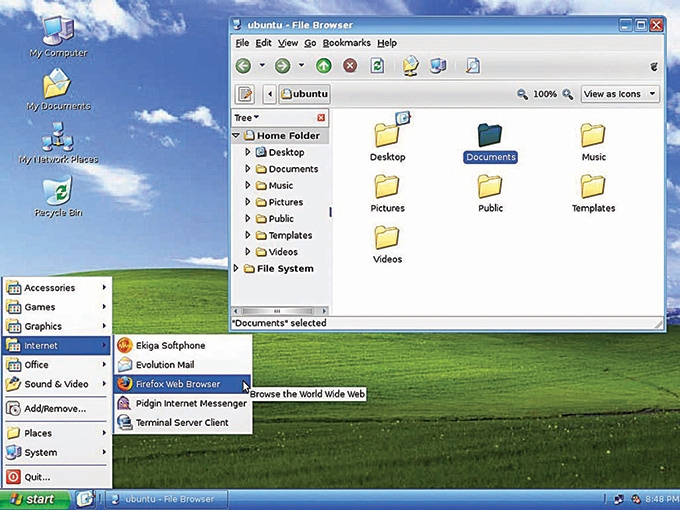Viewport: 680px width, 510px height.
Task: Open Add/Remove... in the start menu
Action: coord(56,409)
